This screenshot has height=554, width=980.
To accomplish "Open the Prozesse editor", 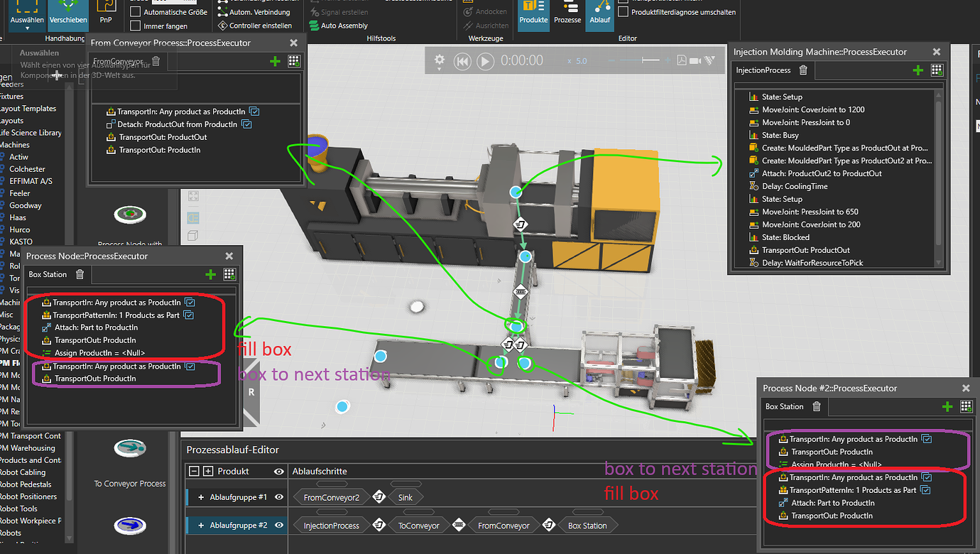I will coord(567,13).
